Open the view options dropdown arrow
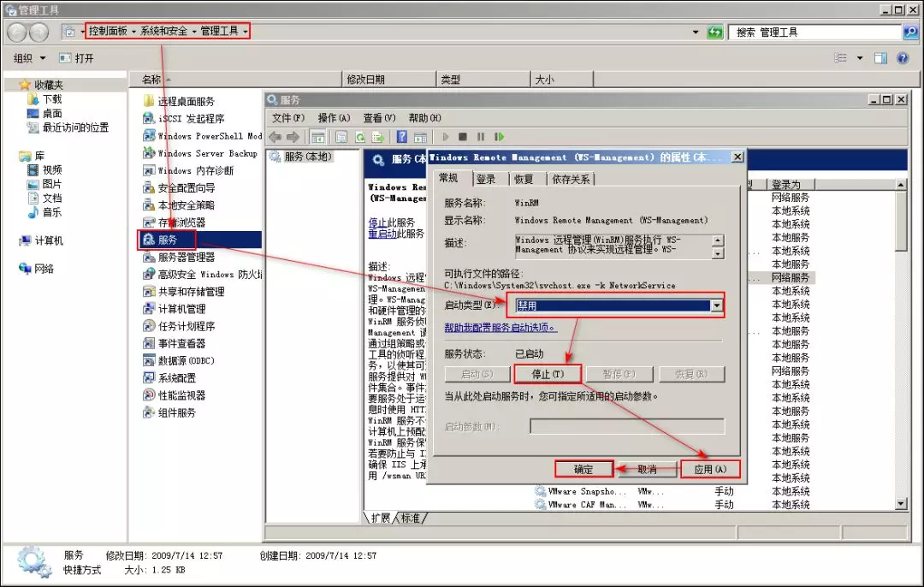 tap(860, 58)
